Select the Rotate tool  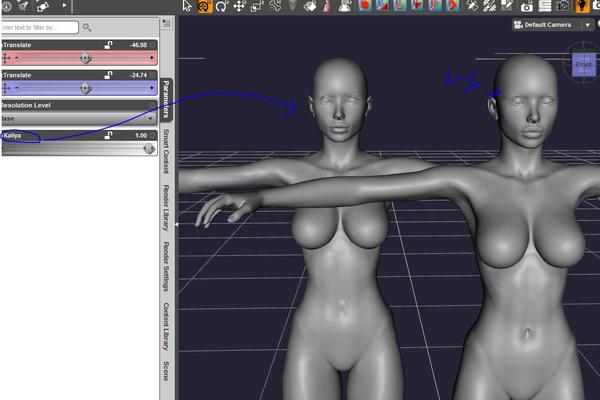point(222,6)
